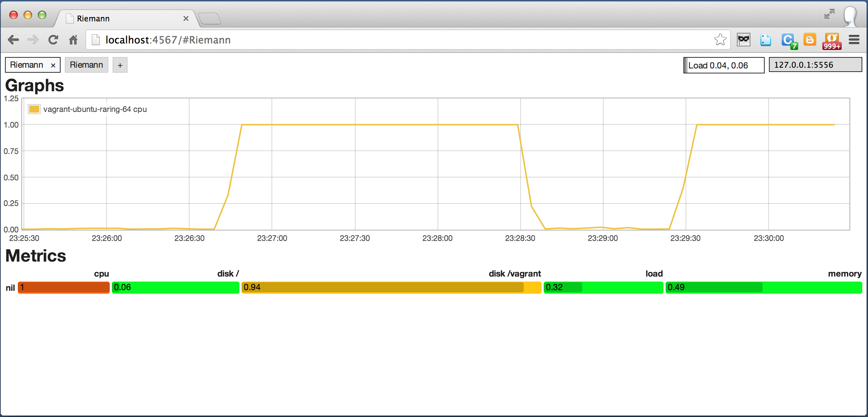Click the 23:29:00 time axis label

[x=603, y=238]
